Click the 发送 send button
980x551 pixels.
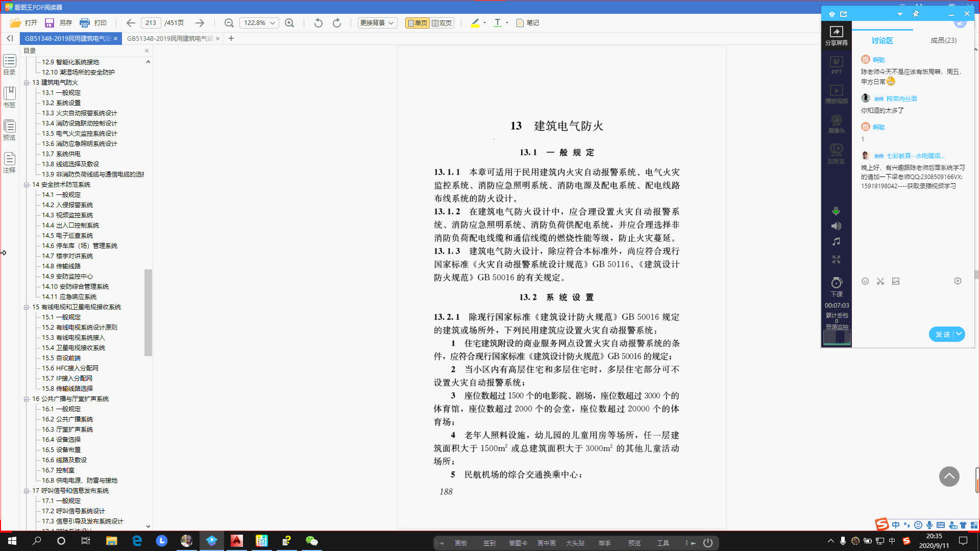pyautogui.click(x=942, y=334)
